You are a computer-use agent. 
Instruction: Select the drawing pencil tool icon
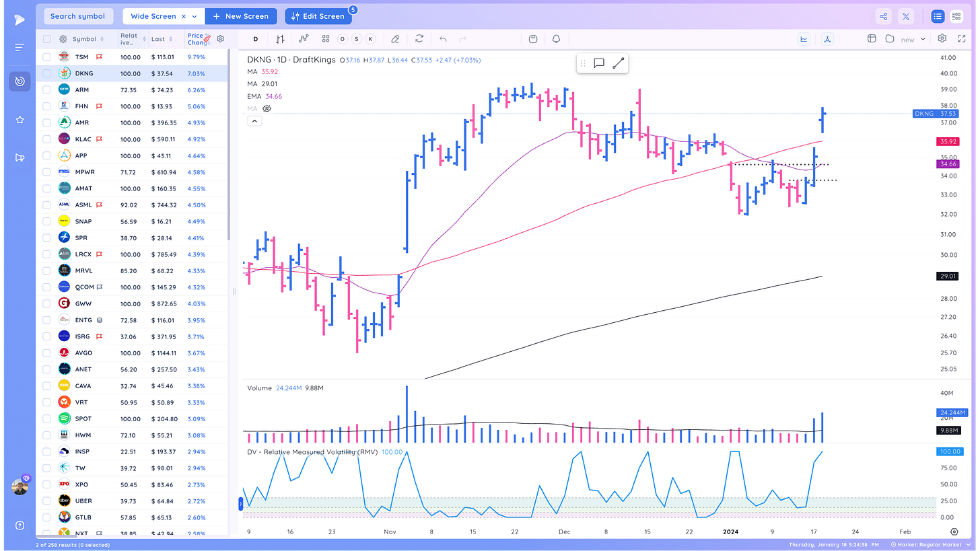point(395,39)
